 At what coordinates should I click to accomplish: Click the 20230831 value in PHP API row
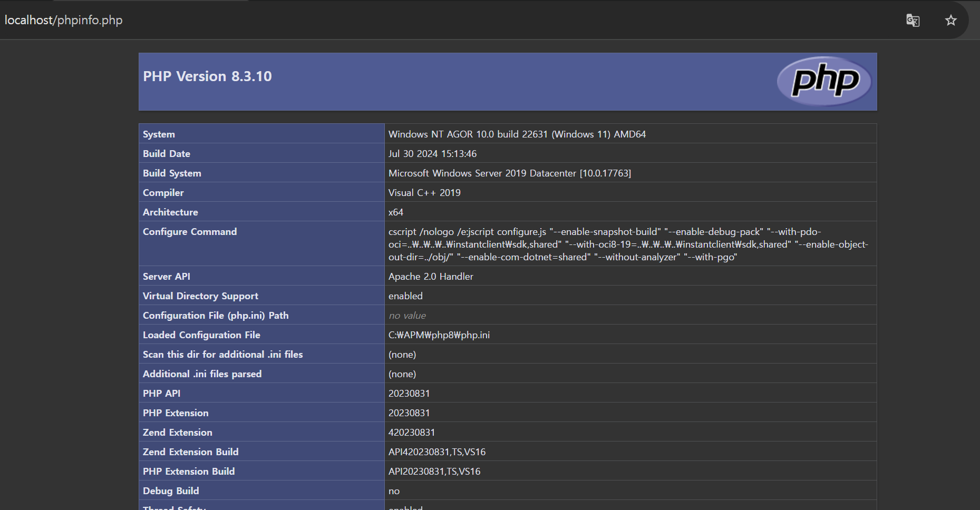(x=409, y=394)
